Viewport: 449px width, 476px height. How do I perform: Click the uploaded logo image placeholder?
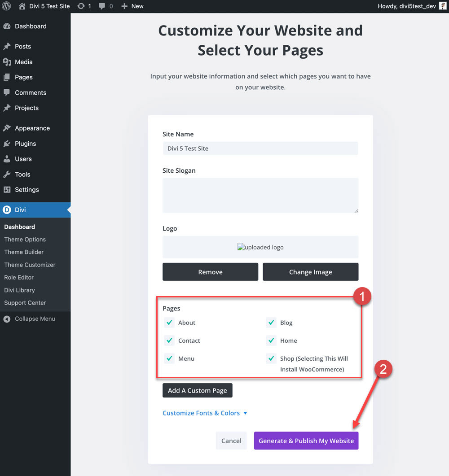pyautogui.click(x=260, y=247)
